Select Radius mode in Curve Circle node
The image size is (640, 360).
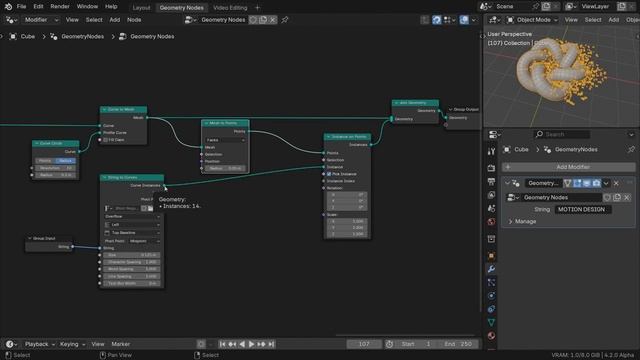pos(65,161)
